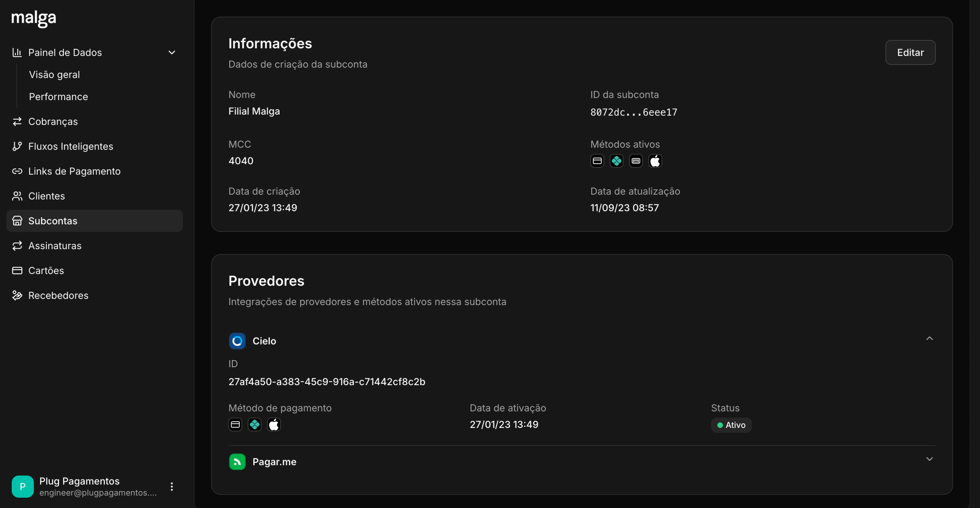Click credit card icon under Métodos ativos
Viewport: 980px width, 508px height.
coord(597,161)
